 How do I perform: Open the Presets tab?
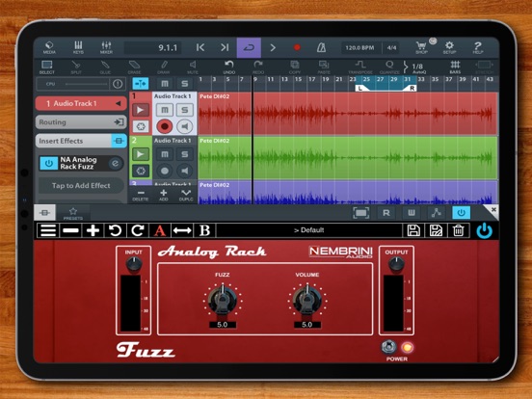73,213
